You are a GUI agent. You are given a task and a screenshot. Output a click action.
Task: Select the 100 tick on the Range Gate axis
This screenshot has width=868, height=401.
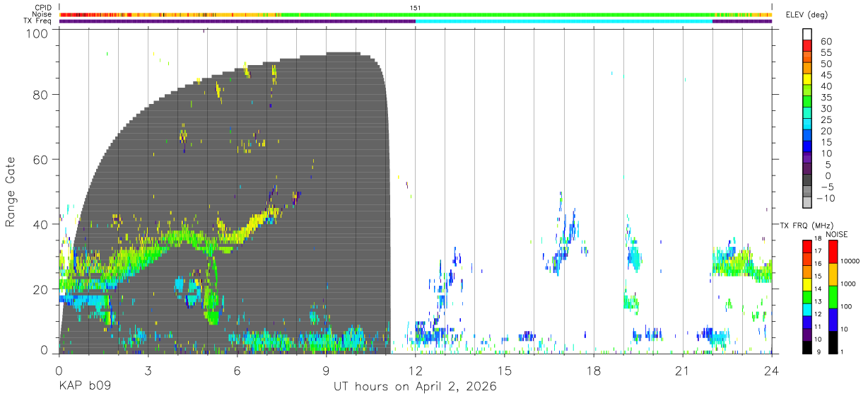(x=39, y=33)
